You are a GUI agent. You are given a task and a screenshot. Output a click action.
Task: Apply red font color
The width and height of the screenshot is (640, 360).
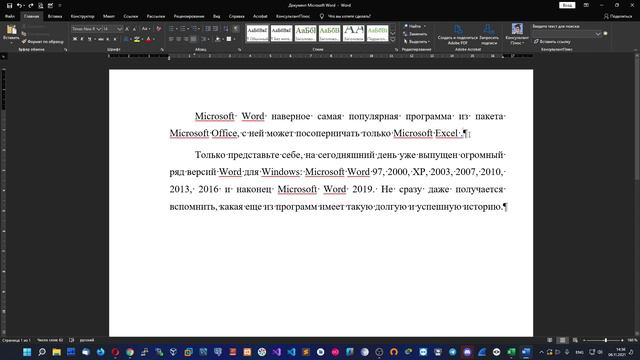tap(149, 39)
